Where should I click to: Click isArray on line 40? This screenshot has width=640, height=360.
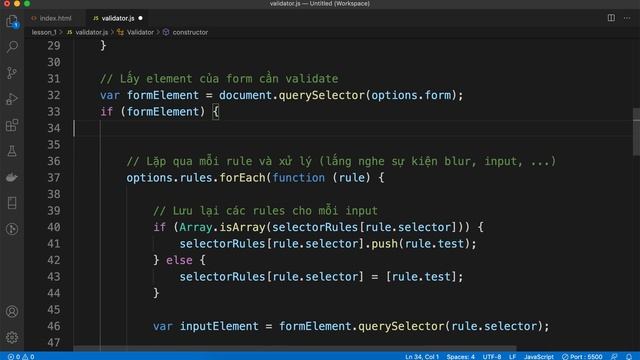(x=242, y=227)
